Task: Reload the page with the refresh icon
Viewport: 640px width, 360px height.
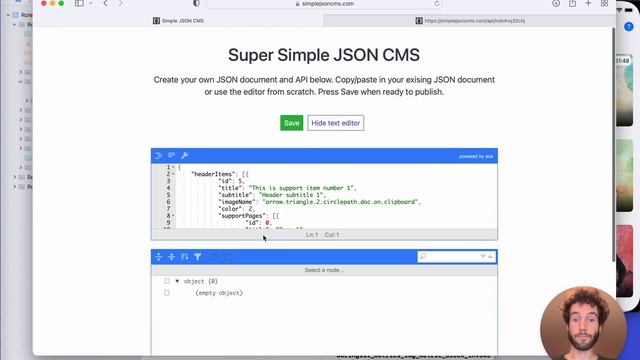Action: pos(437,3)
